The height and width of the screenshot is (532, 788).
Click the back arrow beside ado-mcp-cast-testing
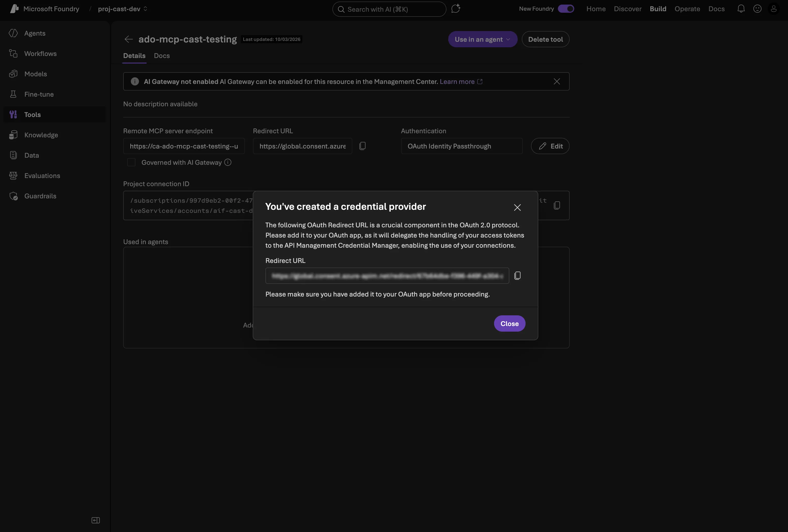[129, 39]
